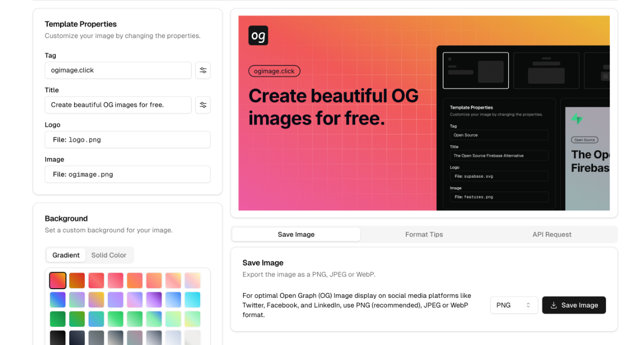Click the Title text input field

click(118, 105)
